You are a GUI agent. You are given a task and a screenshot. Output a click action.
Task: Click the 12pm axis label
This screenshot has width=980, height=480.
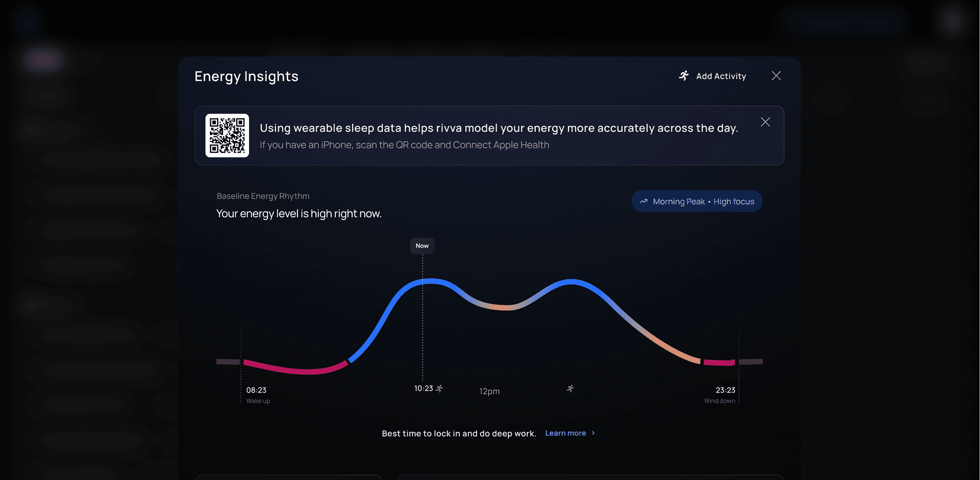pyautogui.click(x=489, y=391)
